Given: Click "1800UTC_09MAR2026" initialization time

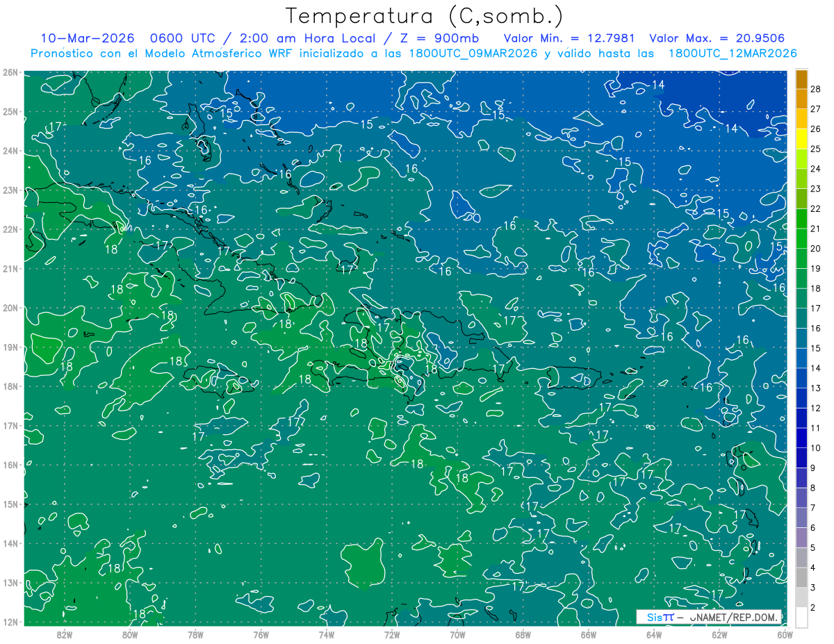Looking at the screenshot, I should 473,53.
